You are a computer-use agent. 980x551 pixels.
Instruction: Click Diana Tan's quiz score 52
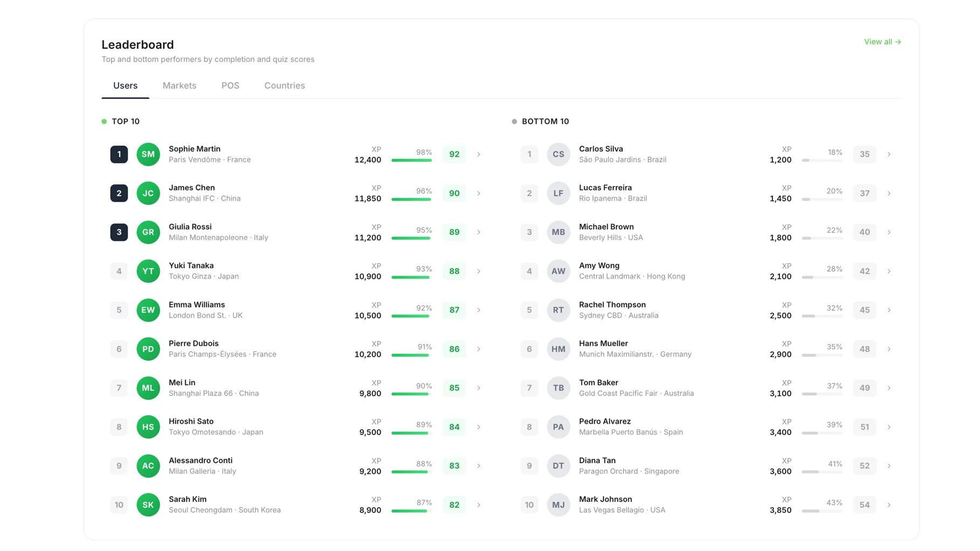pyautogui.click(x=864, y=466)
